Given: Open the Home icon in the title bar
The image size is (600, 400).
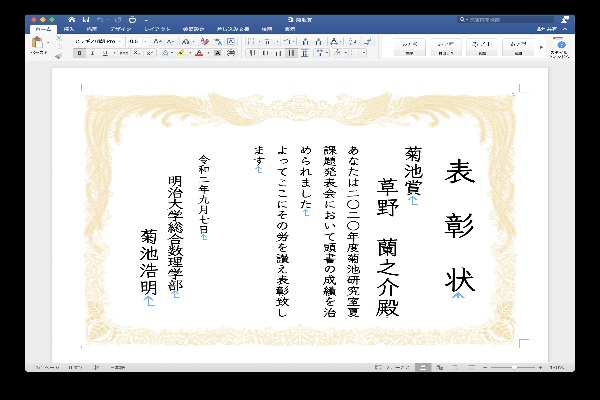Looking at the screenshot, I should [x=72, y=20].
